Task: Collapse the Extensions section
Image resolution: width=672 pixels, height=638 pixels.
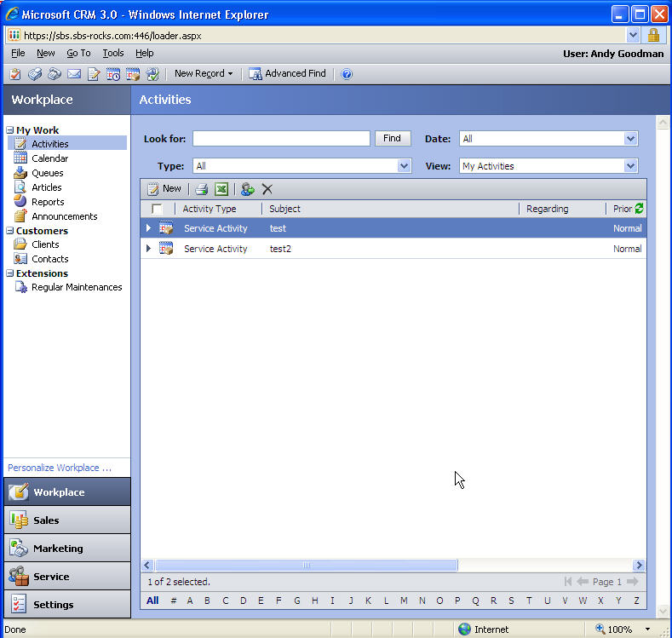Action: [10, 273]
